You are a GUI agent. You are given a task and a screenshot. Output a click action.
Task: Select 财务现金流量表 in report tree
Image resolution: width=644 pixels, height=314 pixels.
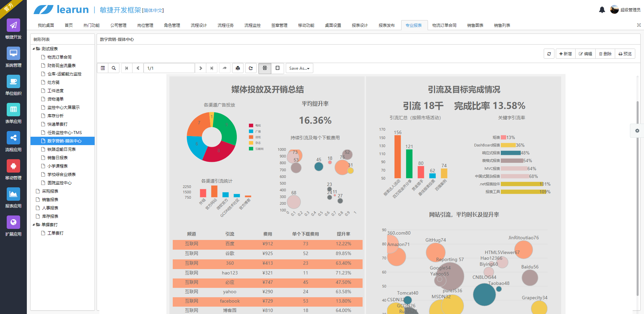tap(61, 66)
